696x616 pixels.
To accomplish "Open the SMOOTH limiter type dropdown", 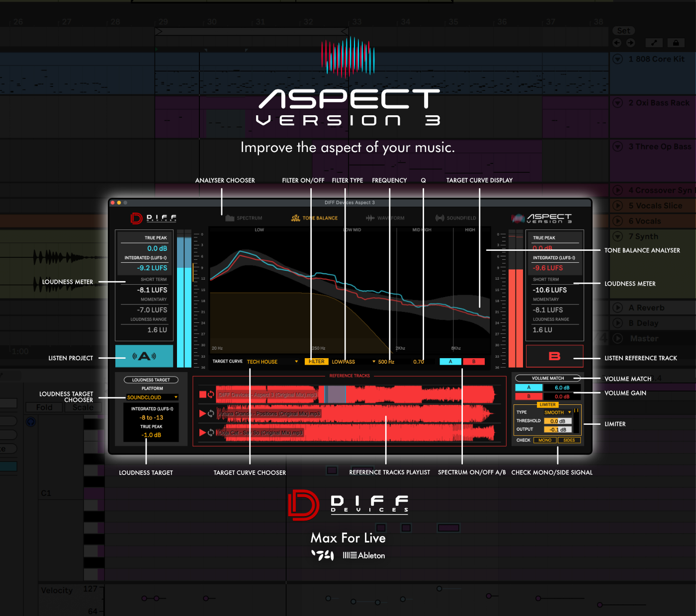I will 557,412.
